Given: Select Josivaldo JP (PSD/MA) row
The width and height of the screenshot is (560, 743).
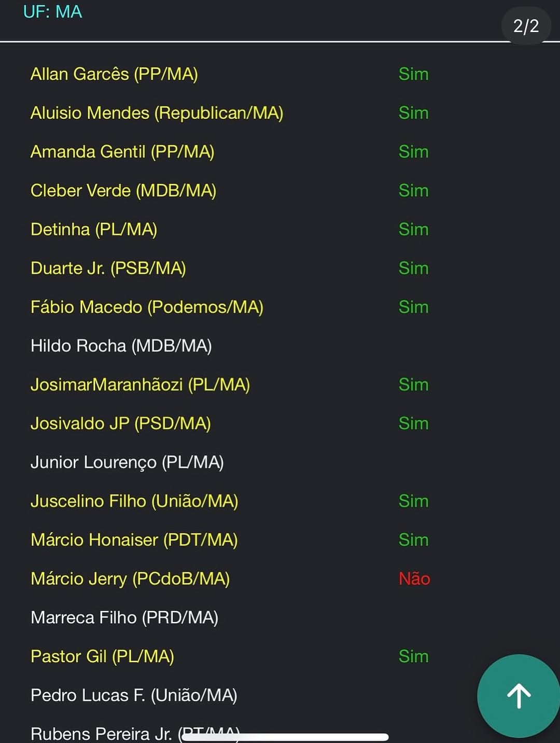Looking at the screenshot, I should point(121,424).
